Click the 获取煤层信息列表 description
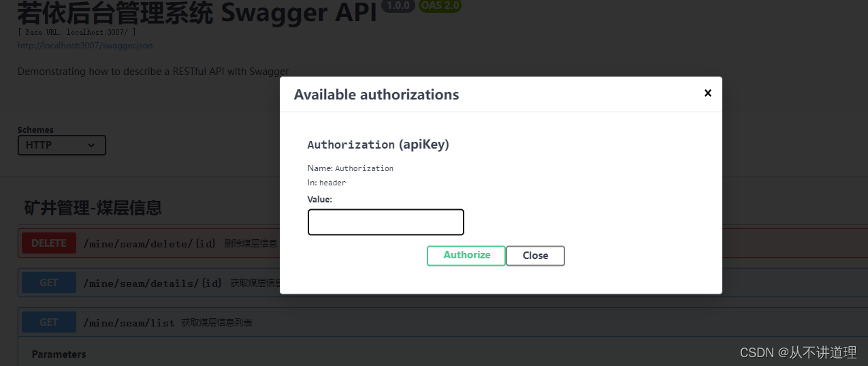 point(217,322)
